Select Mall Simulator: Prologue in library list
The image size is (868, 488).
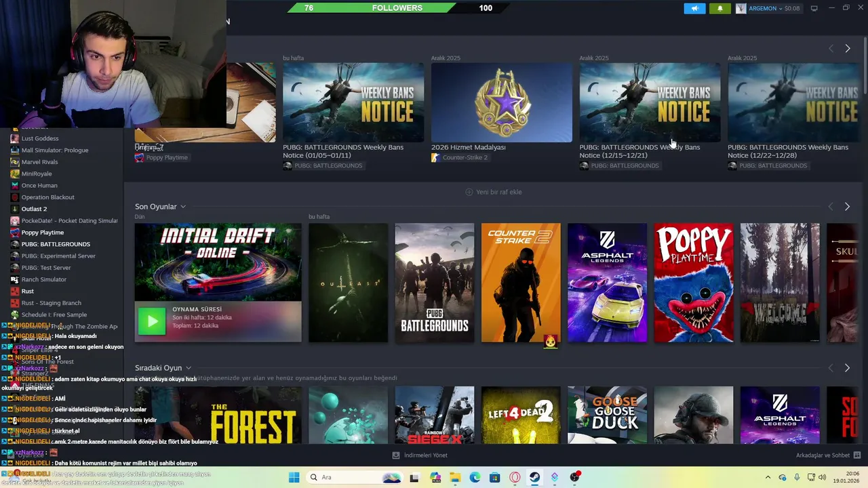tap(55, 150)
